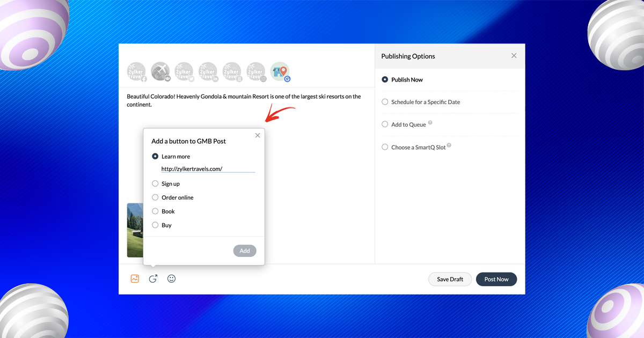
Task: Close the Add a button to GMB Post popup
Action: [x=258, y=136]
